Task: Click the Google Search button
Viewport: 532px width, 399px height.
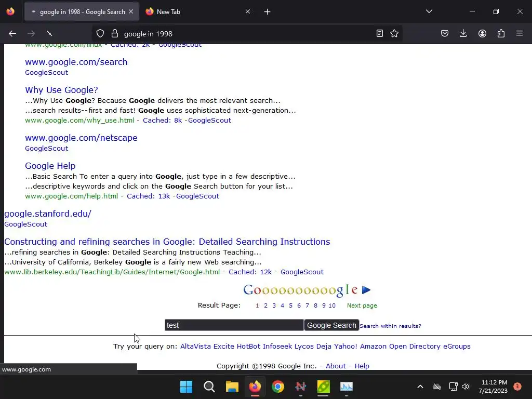Action: pos(331,325)
